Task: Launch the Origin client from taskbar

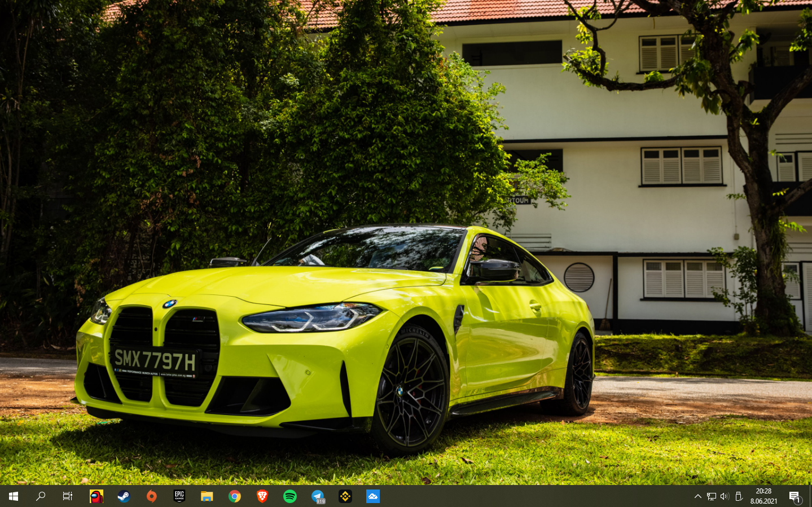Action: 151,496
